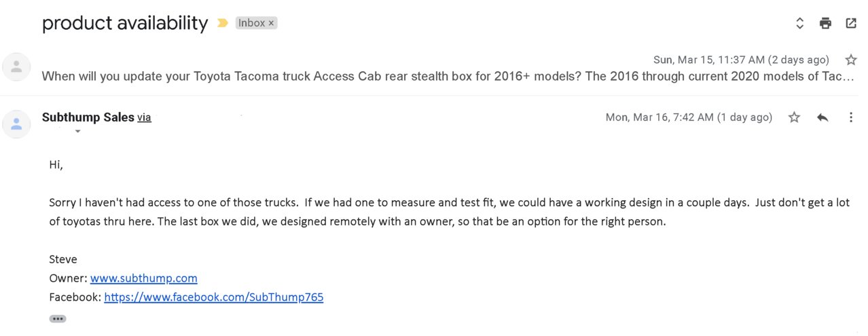Expand all messages with up-down arrows

(800, 23)
